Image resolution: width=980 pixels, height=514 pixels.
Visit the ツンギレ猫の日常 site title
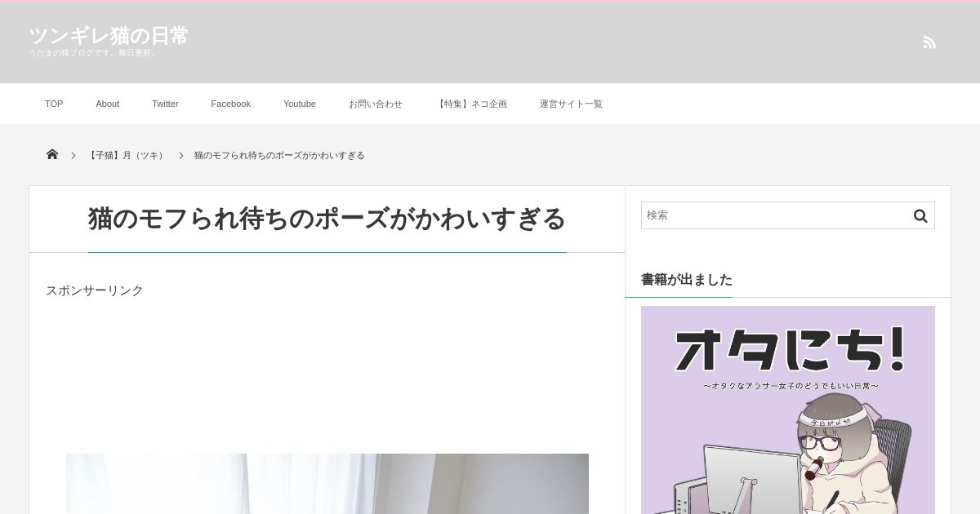pos(109,36)
